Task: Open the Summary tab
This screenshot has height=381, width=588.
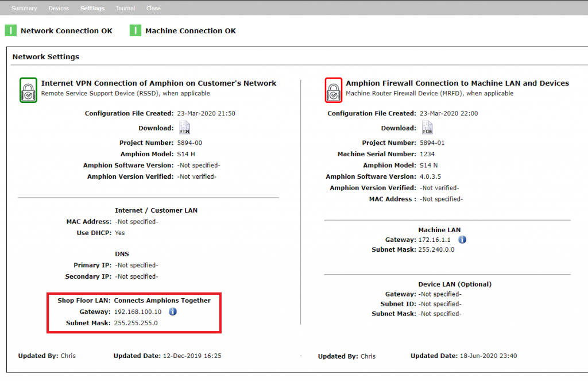Action: (x=24, y=8)
